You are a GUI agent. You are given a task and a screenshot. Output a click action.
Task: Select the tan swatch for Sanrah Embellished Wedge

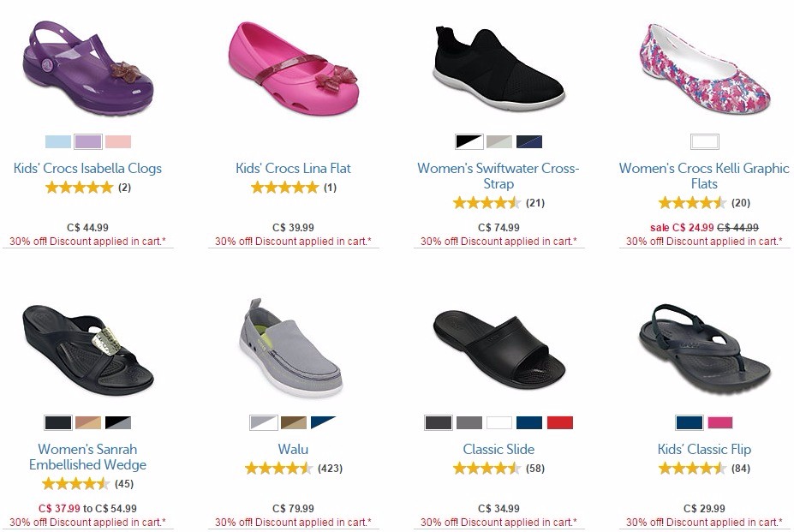(88, 422)
